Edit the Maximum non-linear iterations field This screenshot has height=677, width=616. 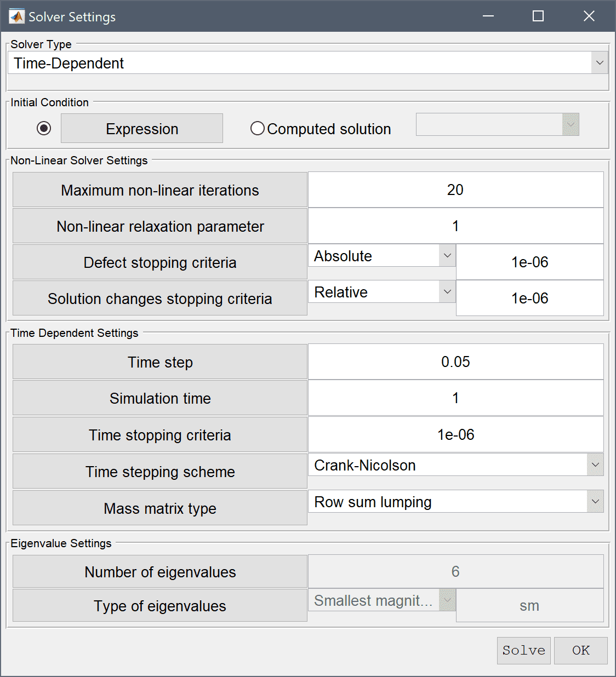tap(456, 190)
